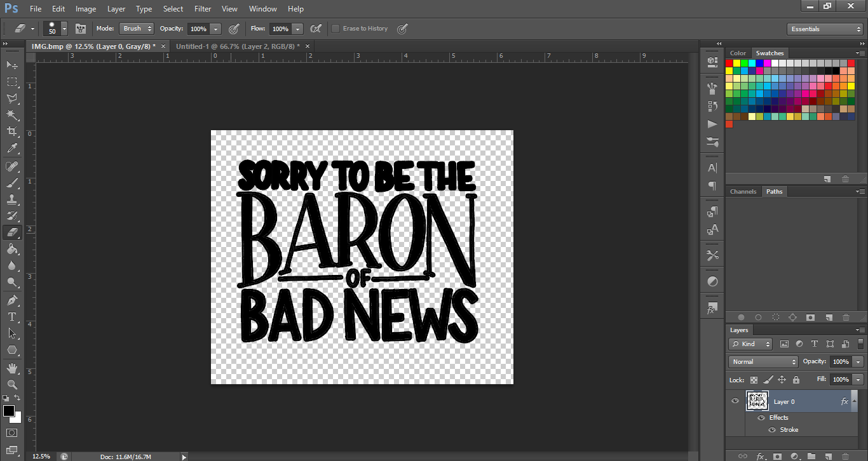Select the Brush tool in toolbox

(12, 183)
